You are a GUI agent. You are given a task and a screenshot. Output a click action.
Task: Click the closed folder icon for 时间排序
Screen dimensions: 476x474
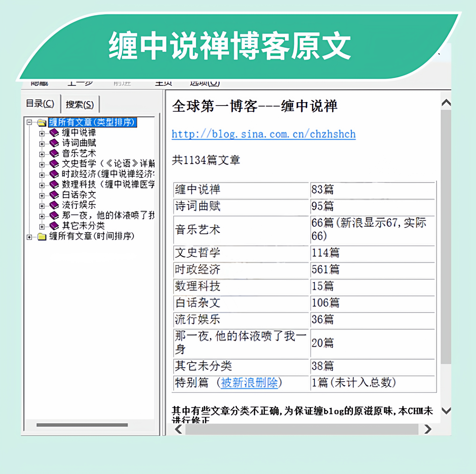[42, 237]
